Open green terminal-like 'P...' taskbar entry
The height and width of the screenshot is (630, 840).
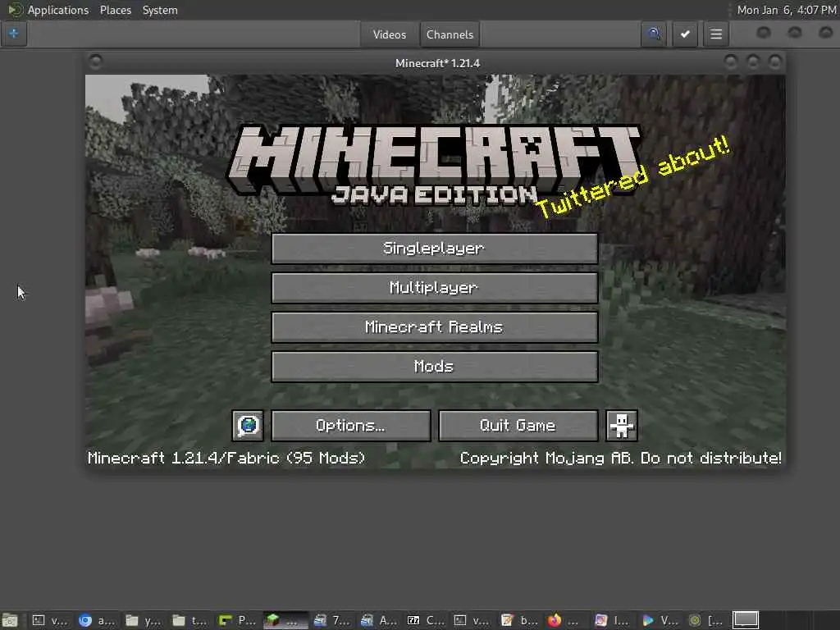[238, 620]
